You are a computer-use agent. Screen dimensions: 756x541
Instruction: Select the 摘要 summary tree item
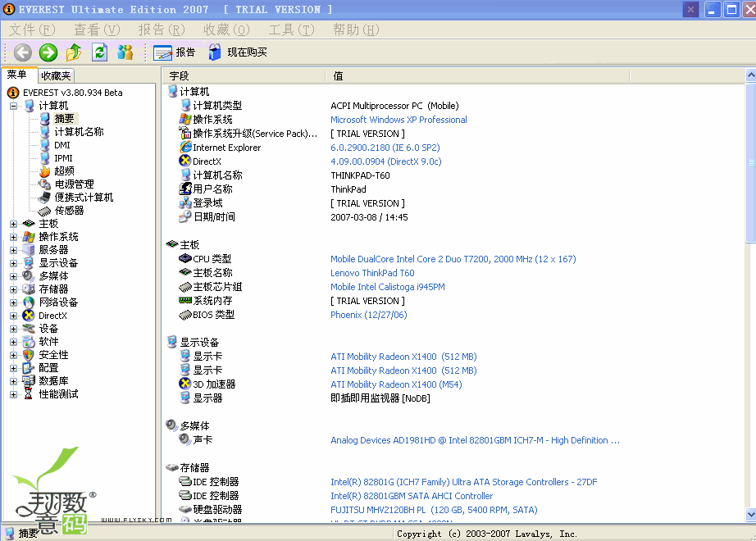point(64,119)
